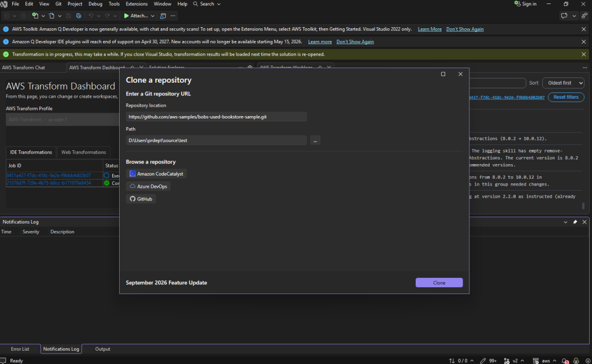Click the worklog scrollbar on right side
This screenshot has height=364, width=592.
point(583,206)
